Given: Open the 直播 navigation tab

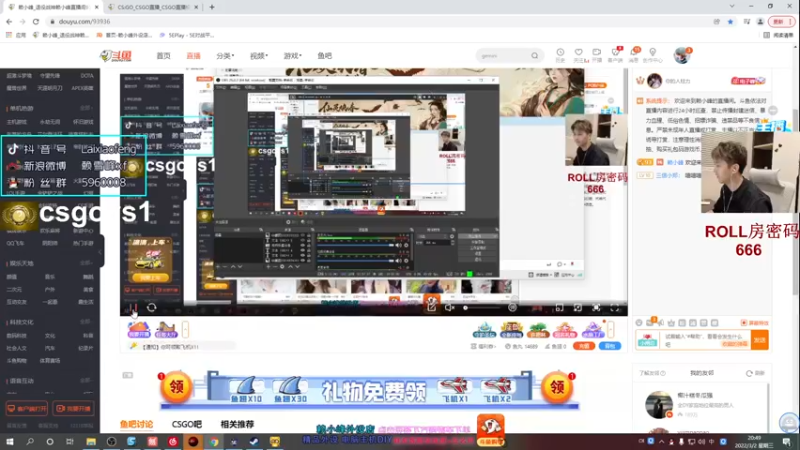Looking at the screenshot, I should pos(193,56).
